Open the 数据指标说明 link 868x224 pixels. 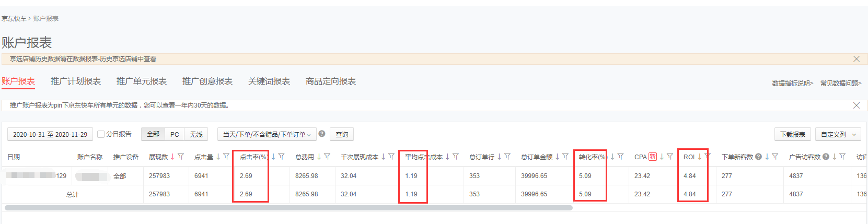pos(793,83)
